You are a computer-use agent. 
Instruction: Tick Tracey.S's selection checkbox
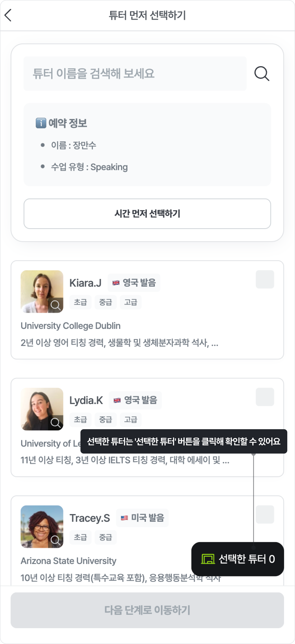265,514
